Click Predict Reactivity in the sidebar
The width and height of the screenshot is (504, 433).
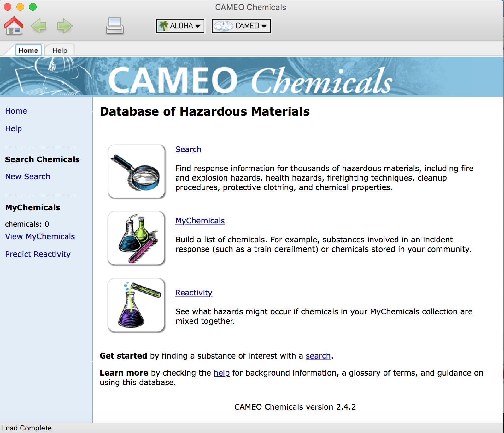click(38, 254)
